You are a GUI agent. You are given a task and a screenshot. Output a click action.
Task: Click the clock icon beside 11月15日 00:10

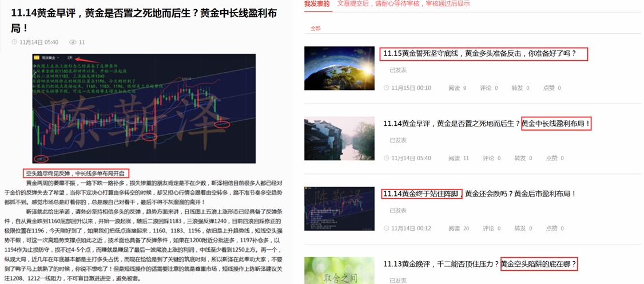coord(387,88)
